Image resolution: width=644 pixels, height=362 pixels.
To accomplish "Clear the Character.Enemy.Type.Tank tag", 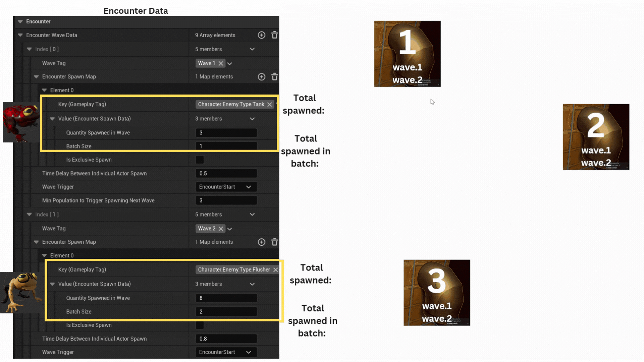I will point(270,105).
